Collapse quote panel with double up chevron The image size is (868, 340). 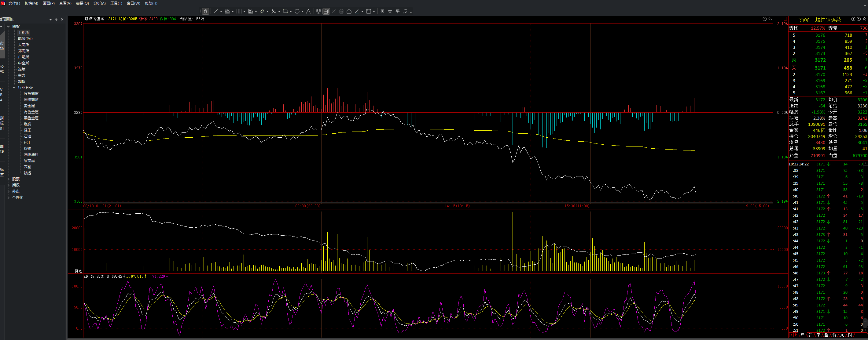[x=864, y=19]
